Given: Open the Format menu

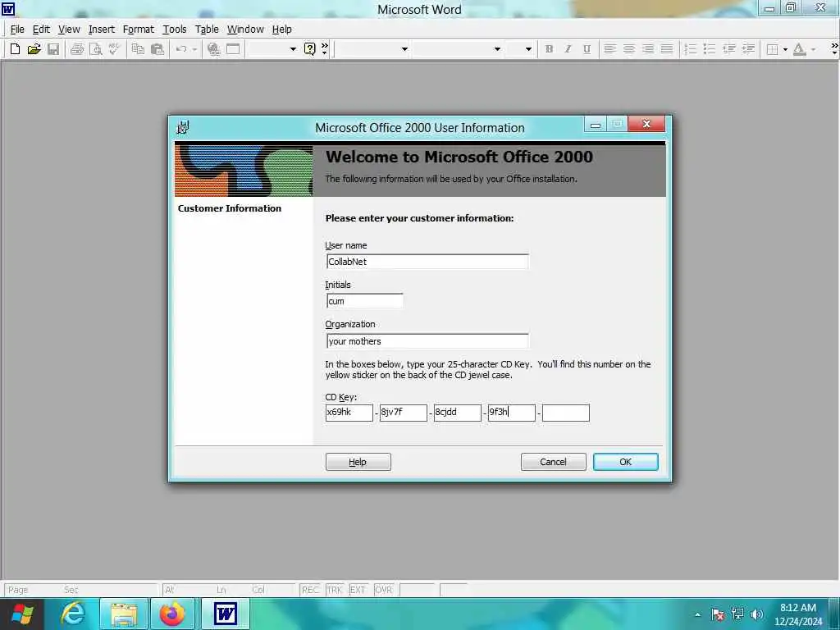Looking at the screenshot, I should tap(138, 30).
